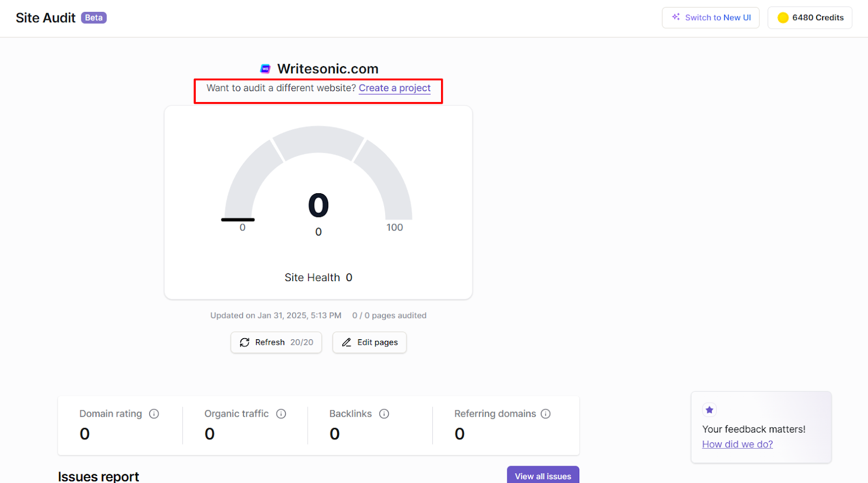Switch to New UI

pyautogui.click(x=710, y=17)
